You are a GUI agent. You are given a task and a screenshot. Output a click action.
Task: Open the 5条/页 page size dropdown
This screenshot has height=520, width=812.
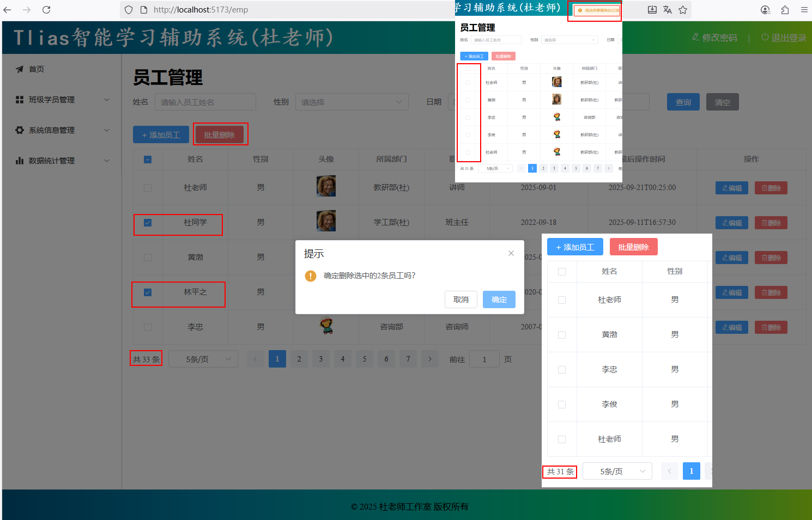[x=203, y=359]
